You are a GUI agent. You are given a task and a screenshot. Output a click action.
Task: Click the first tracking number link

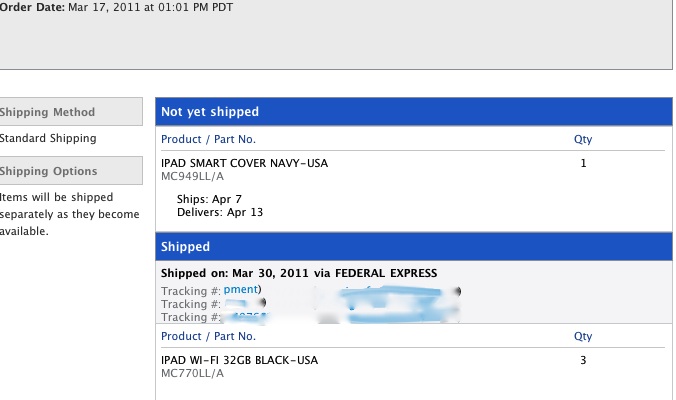242,289
